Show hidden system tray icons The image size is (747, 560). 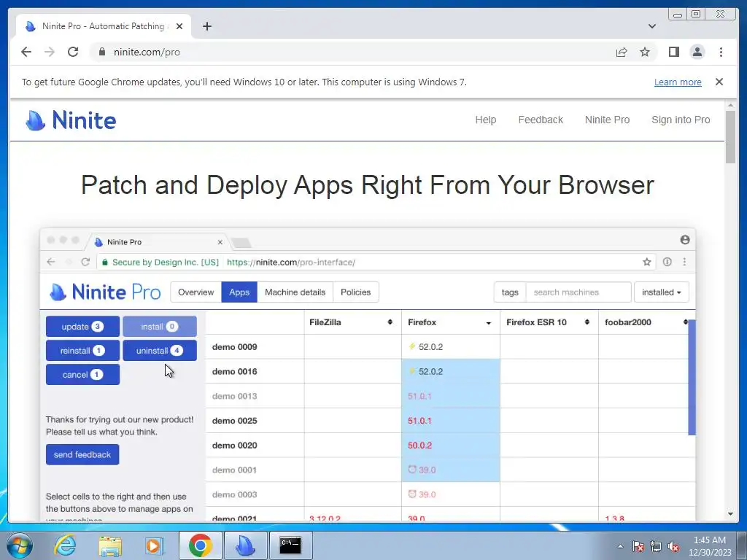(x=620, y=546)
